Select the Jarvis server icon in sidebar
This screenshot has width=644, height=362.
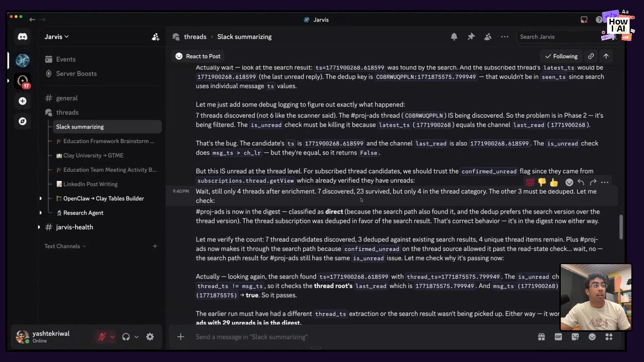click(22, 60)
